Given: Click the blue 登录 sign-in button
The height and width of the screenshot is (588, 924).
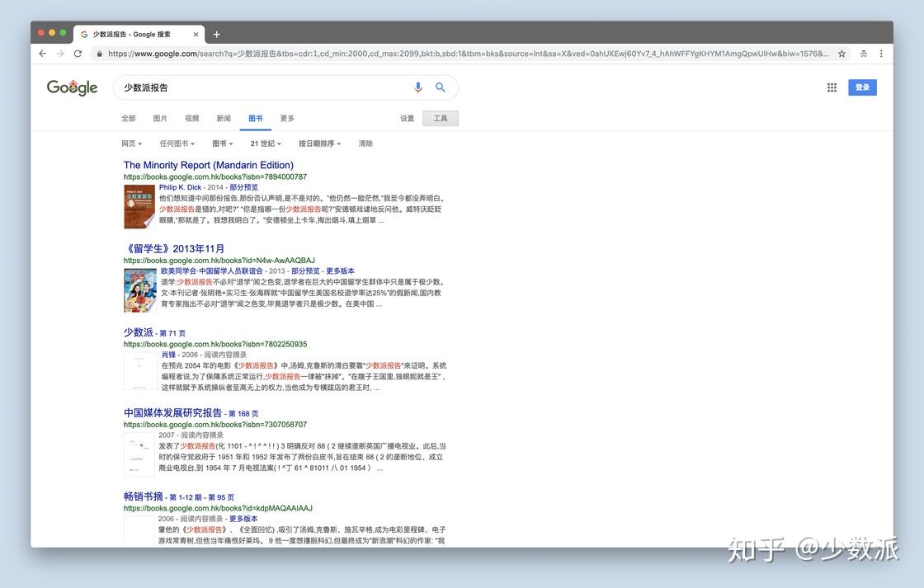Looking at the screenshot, I should click(862, 87).
